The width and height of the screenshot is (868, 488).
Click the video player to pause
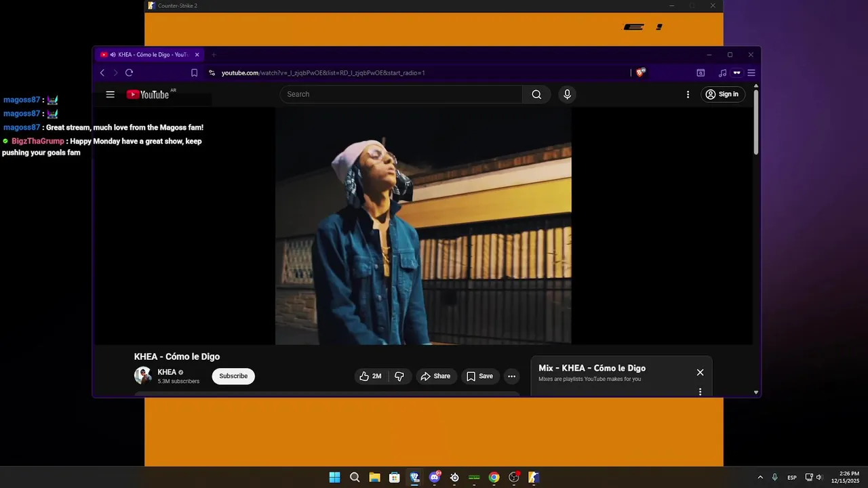pos(423,226)
